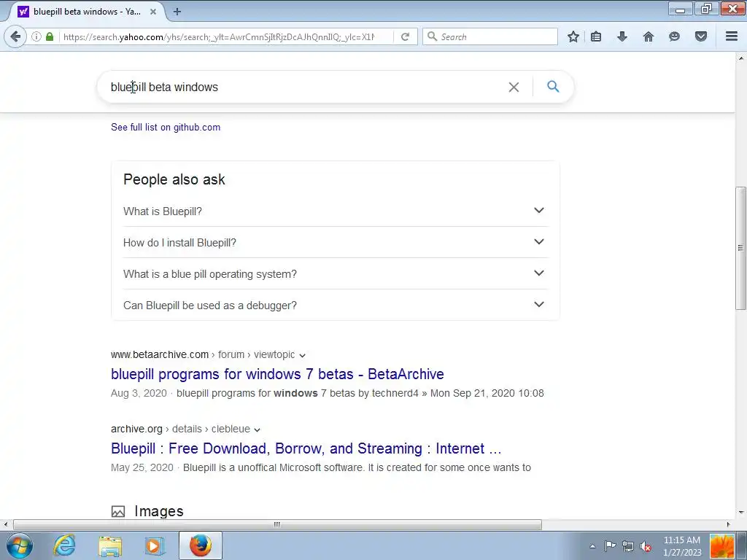This screenshot has width=747, height=560.
Task: Reload the page with the refresh icon
Action: tap(405, 36)
